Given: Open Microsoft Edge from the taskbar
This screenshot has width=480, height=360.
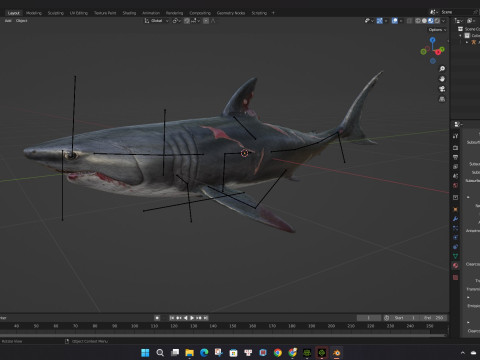Looking at the screenshot, I should tap(204, 353).
